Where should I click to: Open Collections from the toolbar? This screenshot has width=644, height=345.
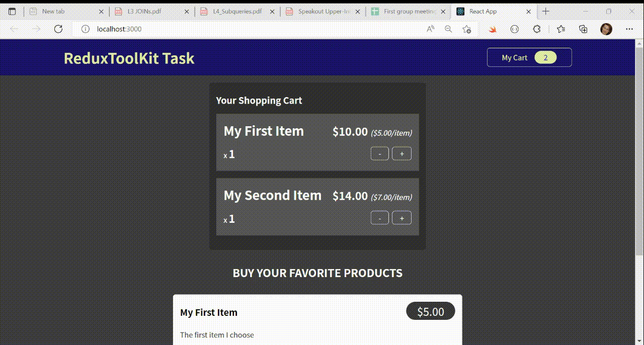point(583,29)
